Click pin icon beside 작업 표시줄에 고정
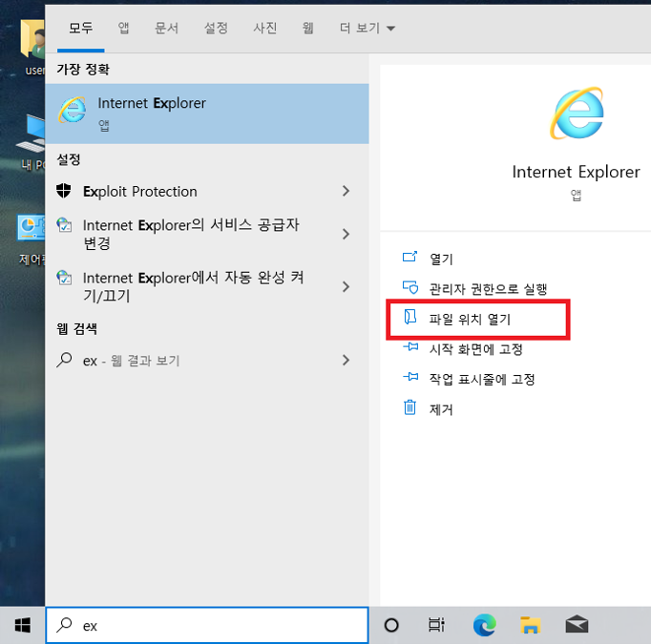Viewport: 651px width, 644px height. (x=410, y=377)
